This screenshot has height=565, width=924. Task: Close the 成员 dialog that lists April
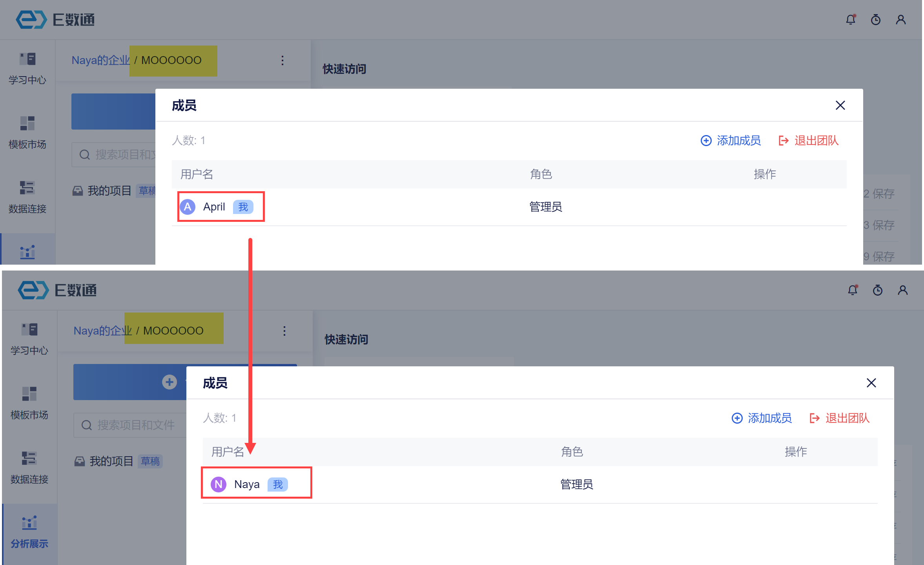pyautogui.click(x=840, y=105)
